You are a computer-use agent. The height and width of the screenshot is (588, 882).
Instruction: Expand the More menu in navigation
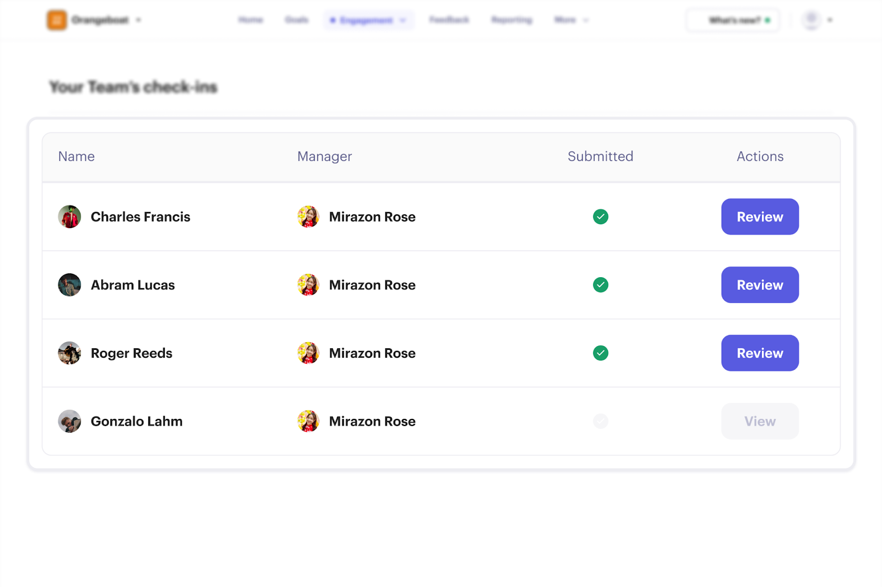[571, 20]
